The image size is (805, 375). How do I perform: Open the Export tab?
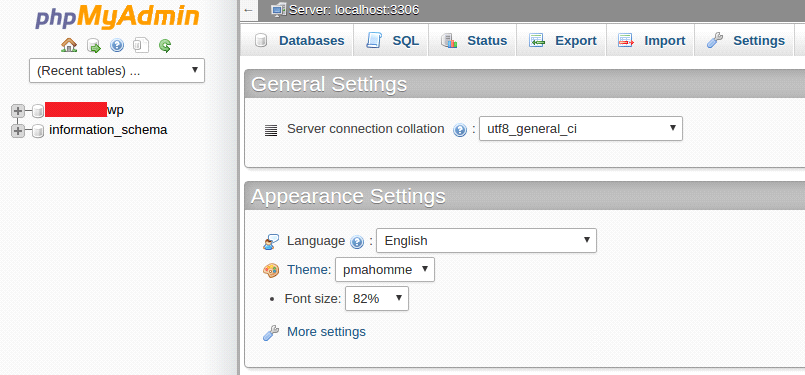pyautogui.click(x=562, y=41)
